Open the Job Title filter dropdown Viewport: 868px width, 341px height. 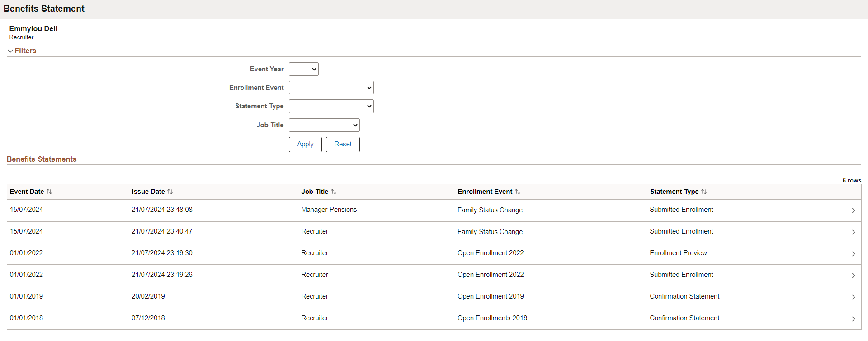324,125
